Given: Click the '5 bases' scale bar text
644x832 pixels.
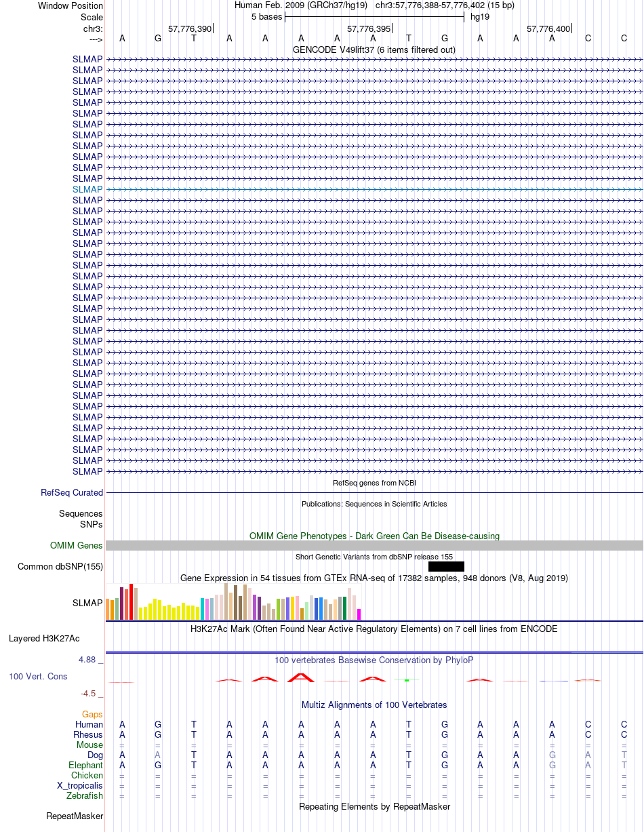Looking at the screenshot, I should [x=266, y=16].
